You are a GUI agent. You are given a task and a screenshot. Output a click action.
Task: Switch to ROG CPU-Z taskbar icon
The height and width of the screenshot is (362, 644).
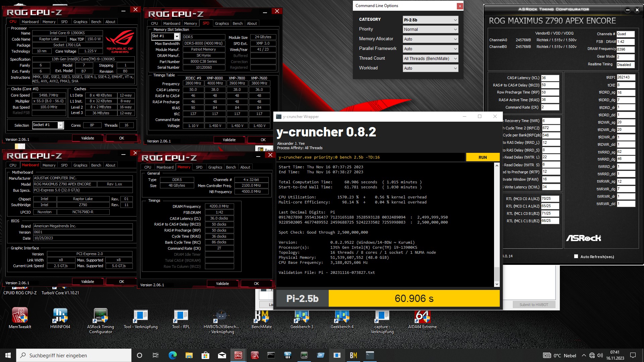[238, 355]
